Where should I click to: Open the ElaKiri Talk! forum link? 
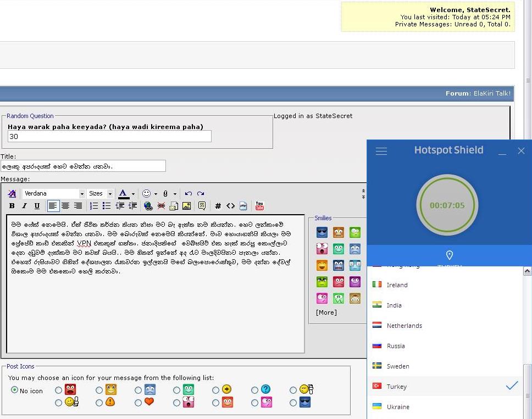(x=492, y=93)
